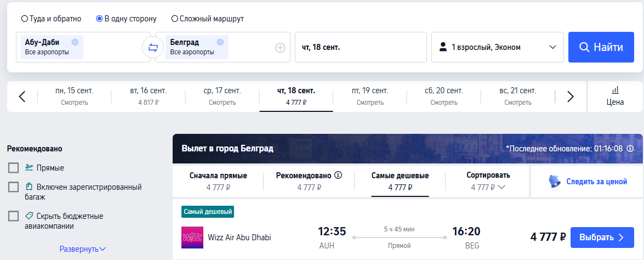Expand filters via Развернуть link
644x260 pixels.
click(x=83, y=249)
